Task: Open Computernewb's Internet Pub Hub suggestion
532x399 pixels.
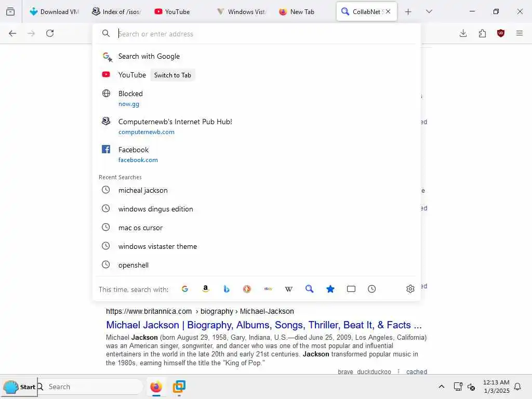Action: tap(257, 127)
